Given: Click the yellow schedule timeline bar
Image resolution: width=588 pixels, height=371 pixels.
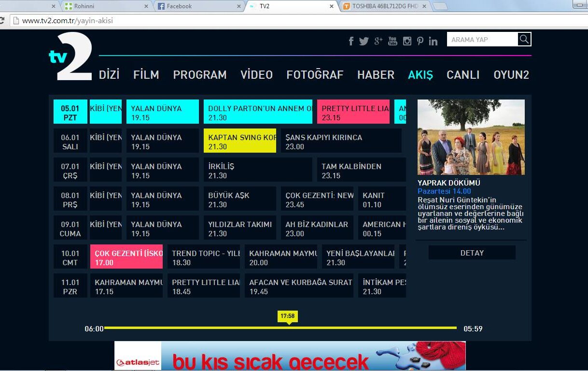Looking at the screenshot, I should click(x=193, y=328).
